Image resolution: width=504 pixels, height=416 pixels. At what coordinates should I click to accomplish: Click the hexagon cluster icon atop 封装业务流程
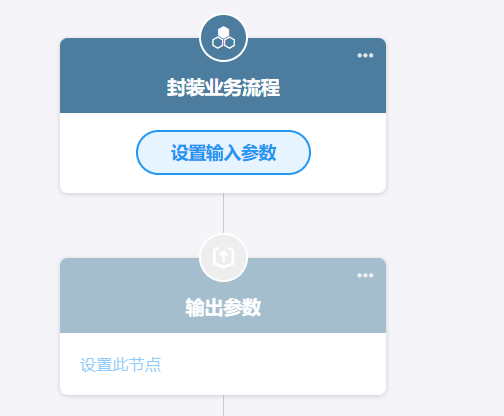click(x=223, y=38)
